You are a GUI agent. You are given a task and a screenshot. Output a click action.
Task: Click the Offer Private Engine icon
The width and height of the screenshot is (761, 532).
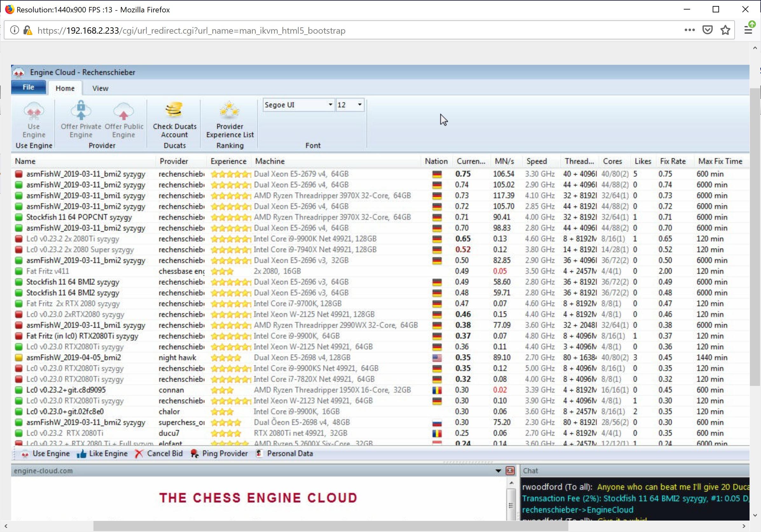tap(81, 110)
